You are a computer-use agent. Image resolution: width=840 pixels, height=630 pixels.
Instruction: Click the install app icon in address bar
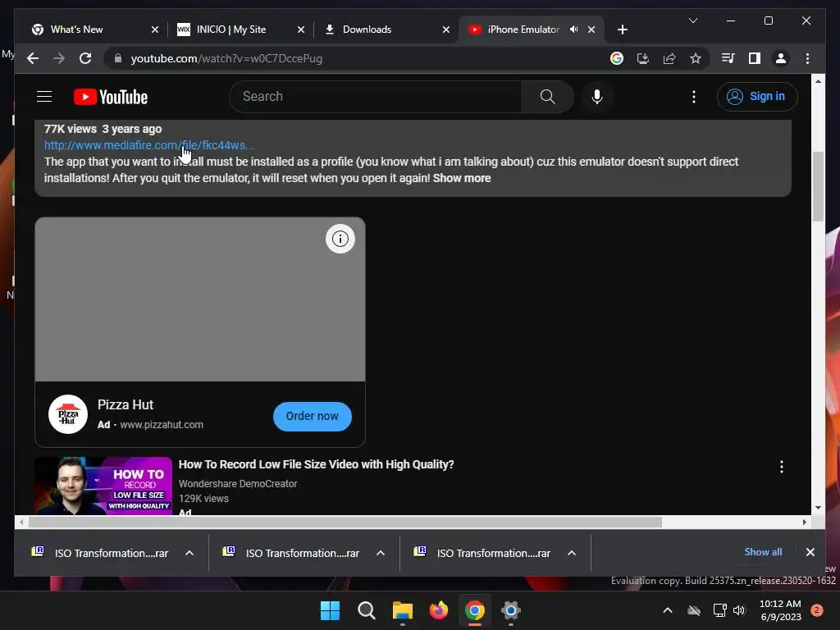643,58
